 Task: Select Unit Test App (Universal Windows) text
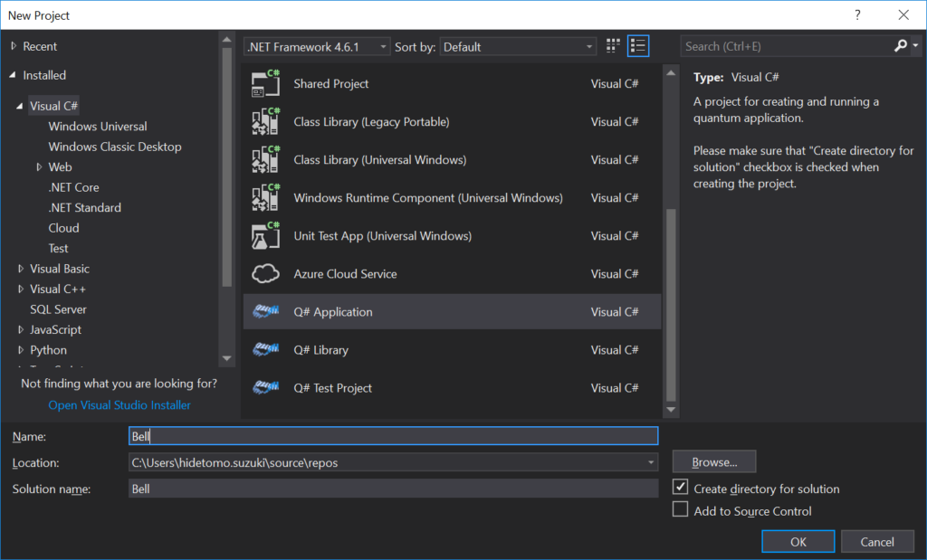(x=383, y=236)
